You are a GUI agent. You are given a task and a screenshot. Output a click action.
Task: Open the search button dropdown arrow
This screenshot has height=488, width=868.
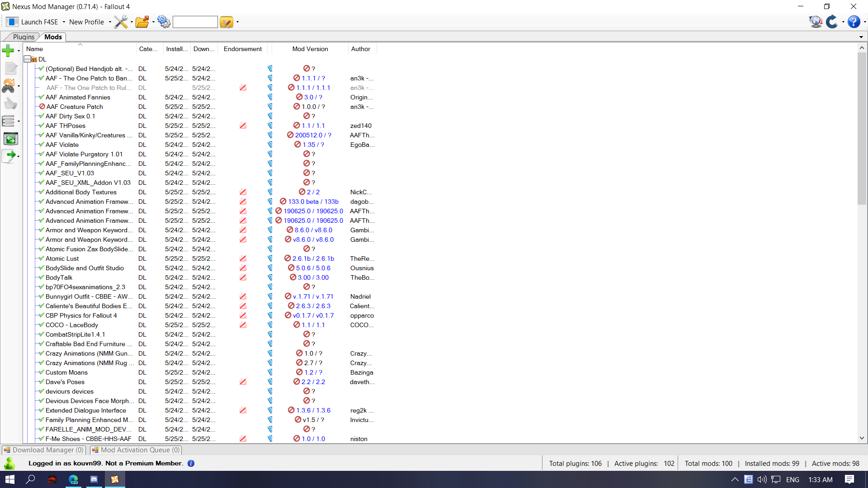(237, 22)
